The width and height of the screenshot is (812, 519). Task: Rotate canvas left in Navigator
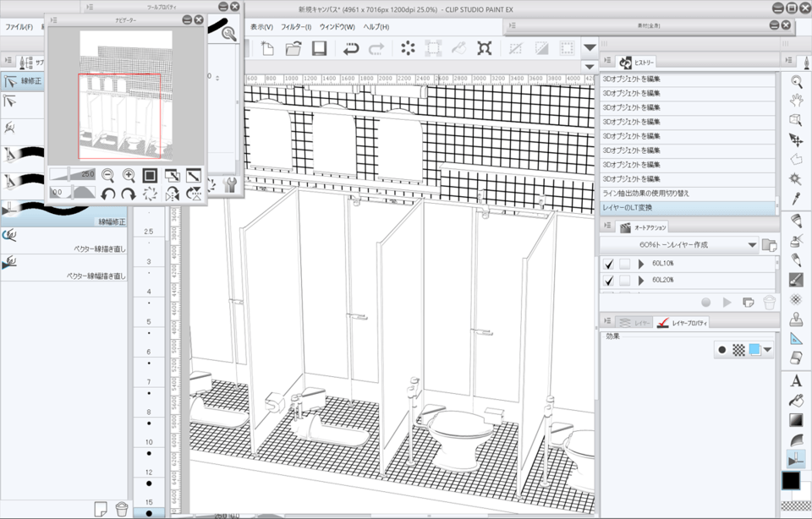pos(108,194)
